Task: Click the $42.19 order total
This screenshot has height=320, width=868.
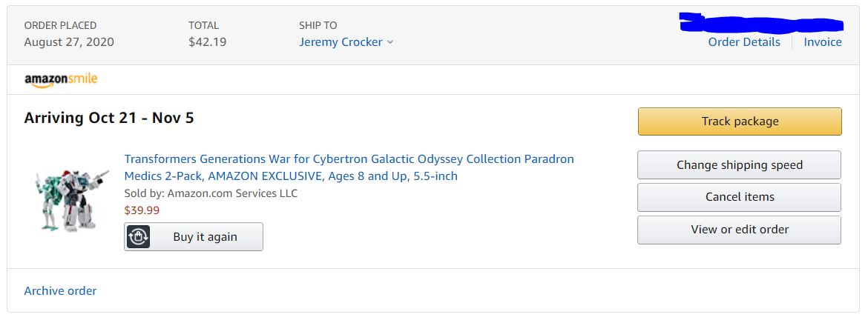Action: coord(207,42)
